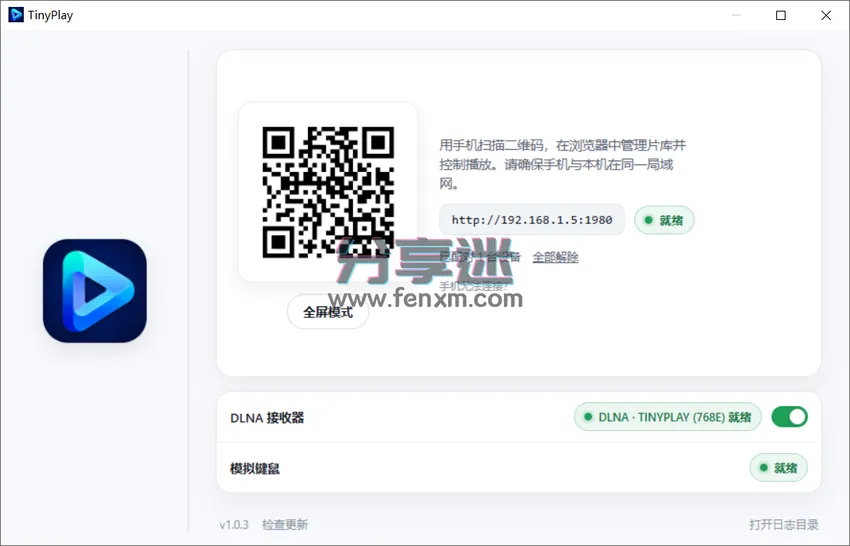Screen dimensions: 850x546
Task: Click the TinyPlay title bar icon
Action: click(x=16, y=15)
